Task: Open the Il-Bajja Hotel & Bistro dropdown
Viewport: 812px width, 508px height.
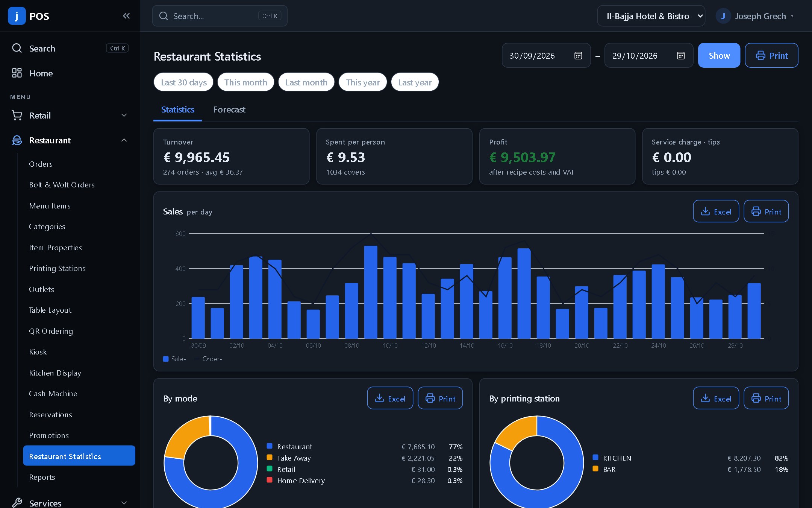Action: [651, 16]
